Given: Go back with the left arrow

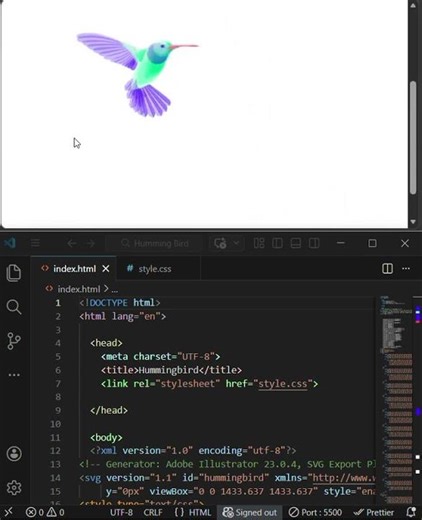Looking at the screenshot, I should [x=72, y=244].
